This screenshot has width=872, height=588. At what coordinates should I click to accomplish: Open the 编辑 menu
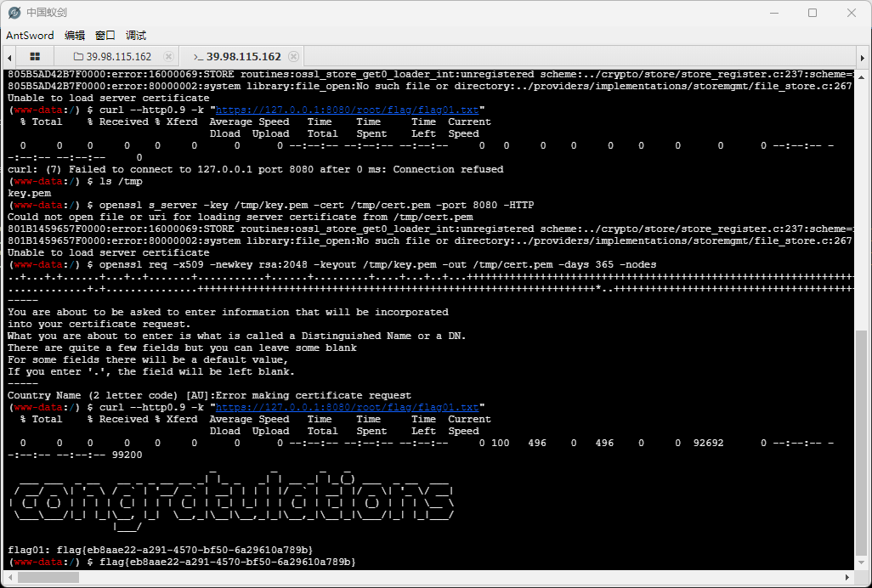click(x=75, y=36)
